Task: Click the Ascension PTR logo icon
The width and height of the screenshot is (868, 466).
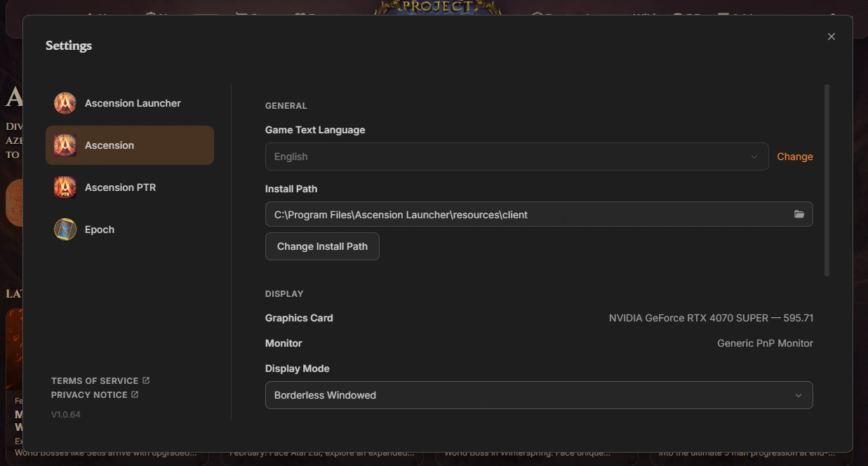Action: point(65,187)
